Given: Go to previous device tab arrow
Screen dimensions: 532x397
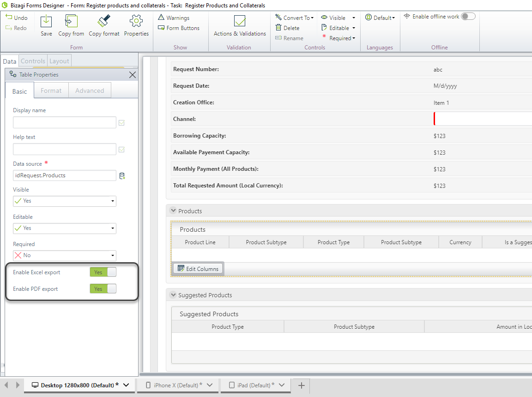Looking at the screenshot, I should pyautogui.click(x=6, y=385).
